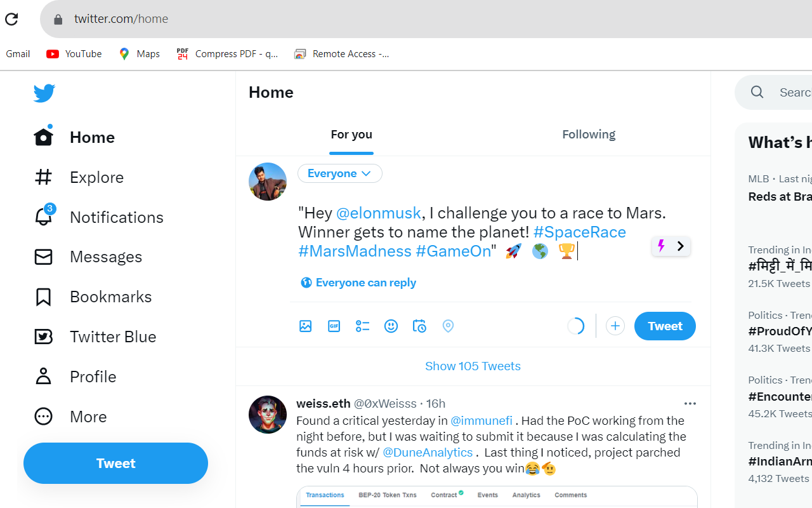
Task: Click the blue Tweet button in the sidebar
Action: [115, 463]
